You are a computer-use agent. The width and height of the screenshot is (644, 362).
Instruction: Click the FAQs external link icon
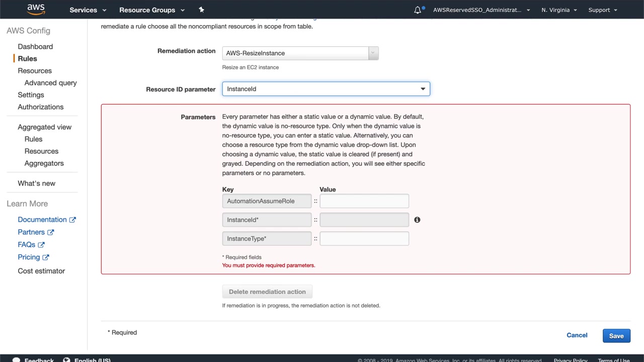coord(41,245)
